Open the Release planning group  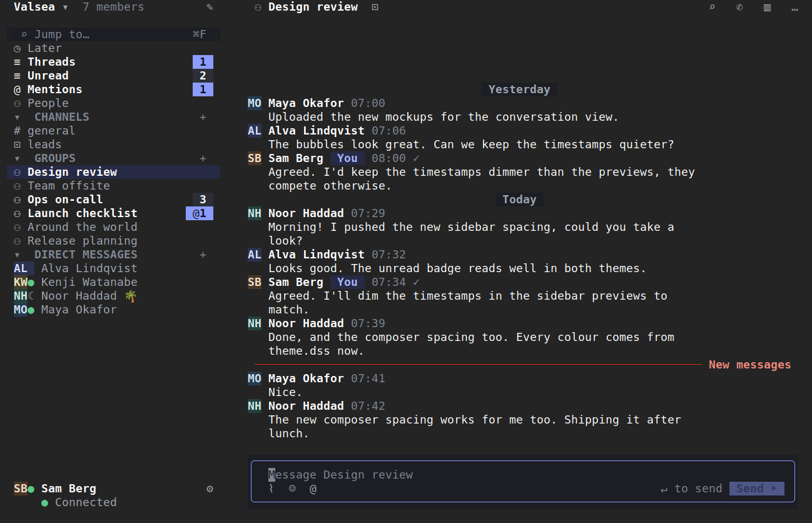pyautogui.click(x=113, y=241)
